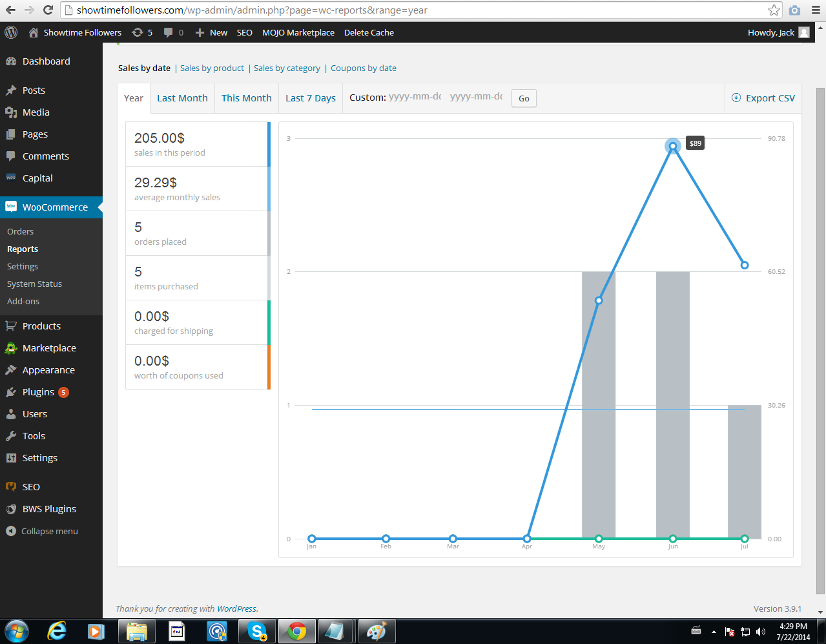The image size is (826, 644).
Task: Open Internet Explorer from the taskbar
Action: point(57,631)
